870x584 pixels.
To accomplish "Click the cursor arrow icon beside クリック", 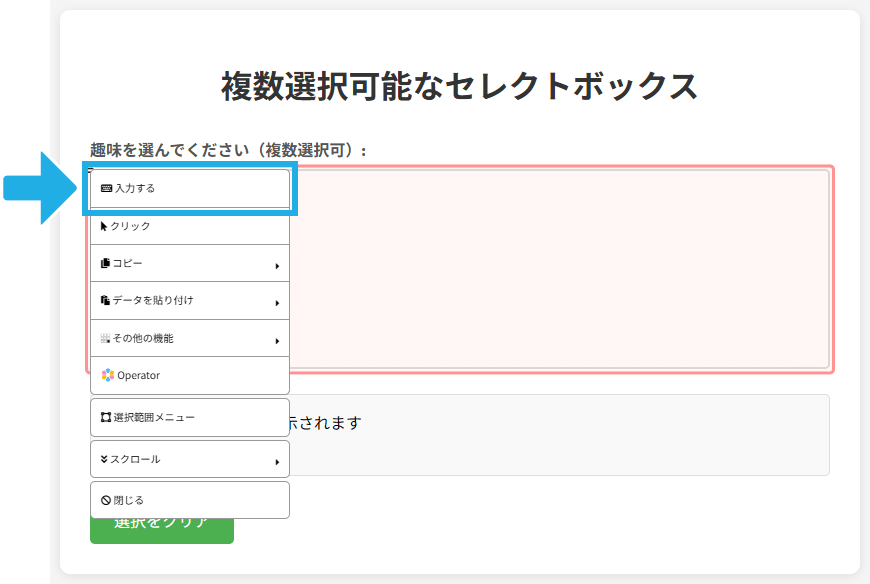I will coord(104,226).
